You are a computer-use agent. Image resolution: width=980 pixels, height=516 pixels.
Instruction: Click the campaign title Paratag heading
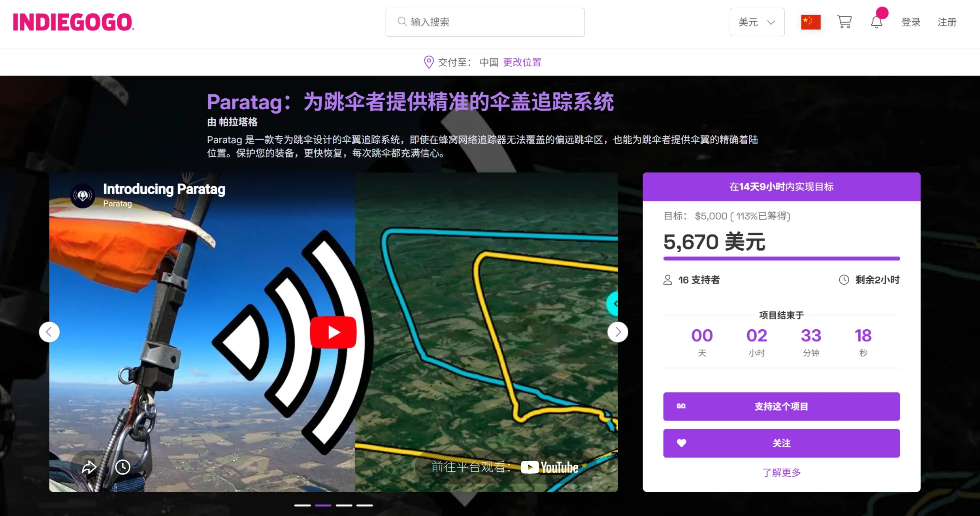tap(410, 102)
